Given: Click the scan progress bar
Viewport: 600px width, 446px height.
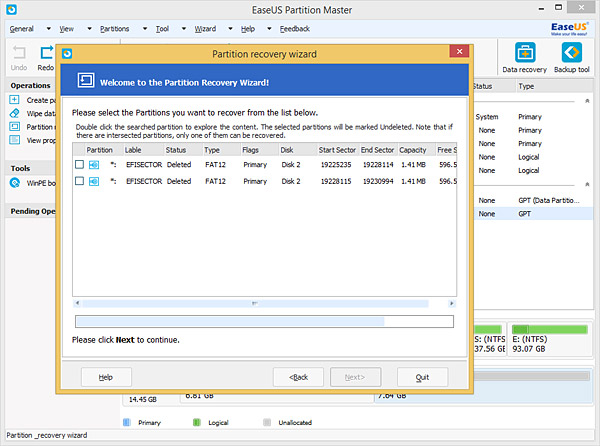Looking at the screenshot, I should tap(264, 321).
